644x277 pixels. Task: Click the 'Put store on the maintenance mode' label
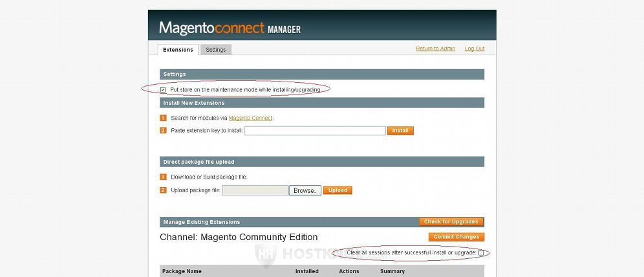[245, 89]
